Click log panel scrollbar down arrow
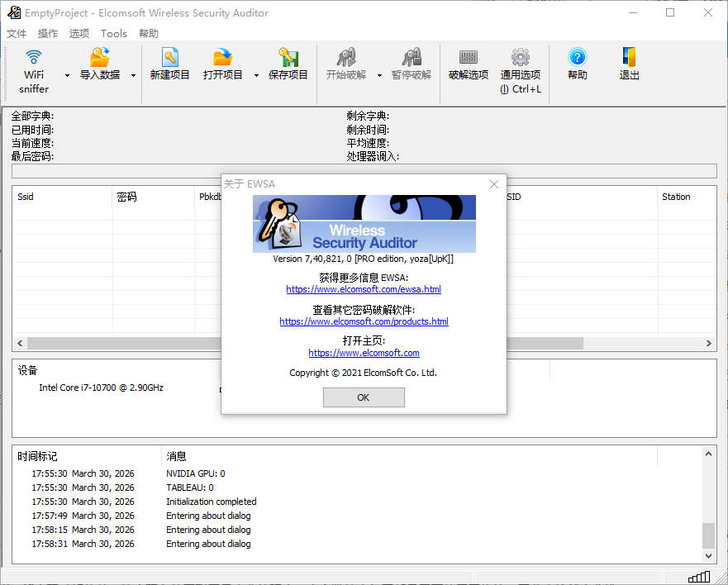Screen dimensions: 728x585 pos(708,556)
